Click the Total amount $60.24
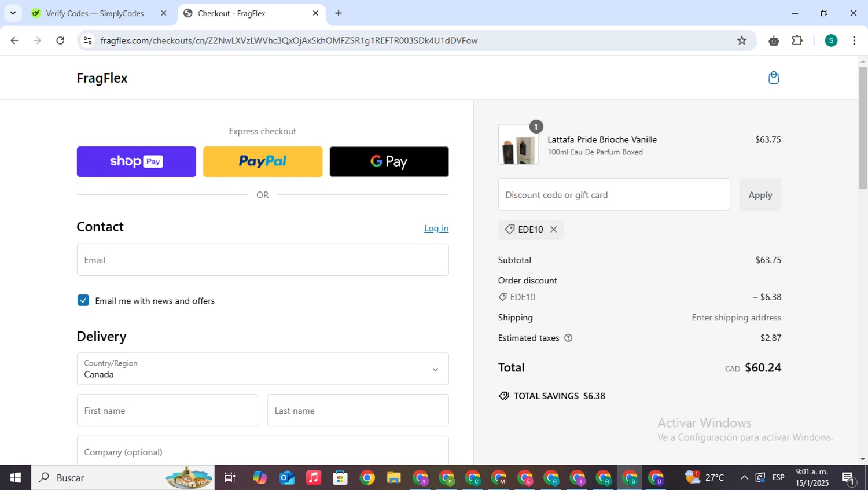 [763, 368]
